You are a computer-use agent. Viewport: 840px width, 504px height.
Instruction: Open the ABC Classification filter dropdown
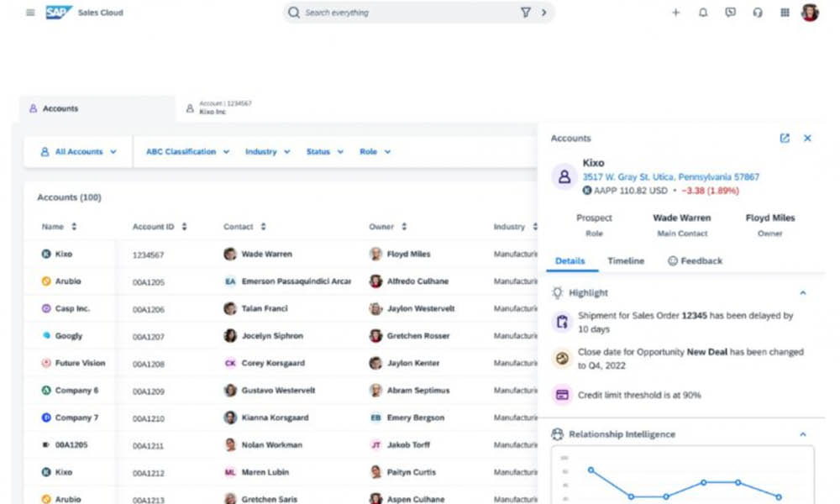click(x=187, y=151)
